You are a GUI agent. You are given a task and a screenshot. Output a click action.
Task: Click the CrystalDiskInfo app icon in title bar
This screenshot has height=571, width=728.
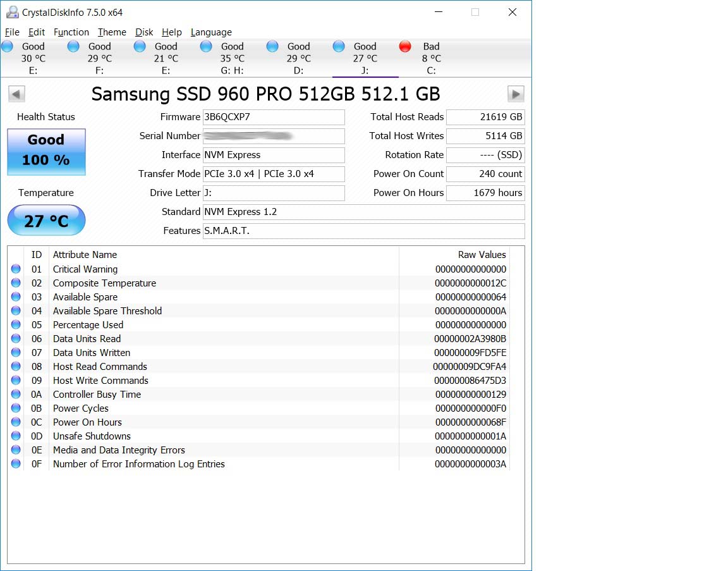pos(12,12)
